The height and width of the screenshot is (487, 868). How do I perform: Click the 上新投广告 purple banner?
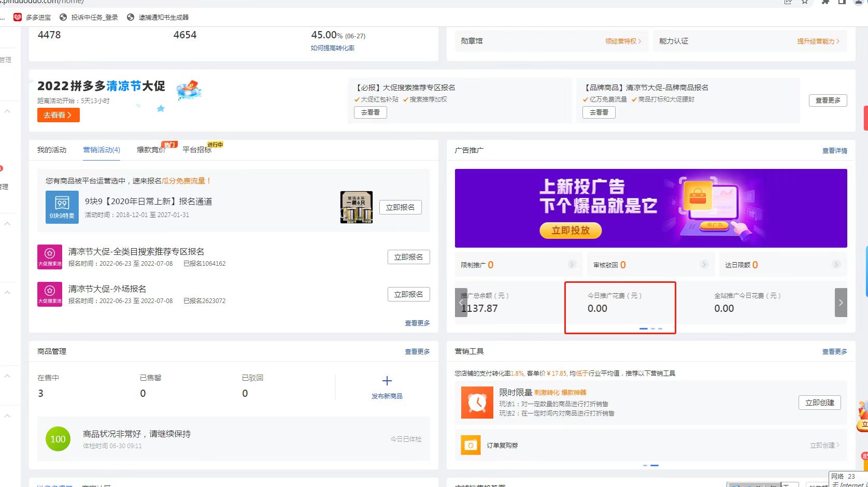[x=651, y=208]
